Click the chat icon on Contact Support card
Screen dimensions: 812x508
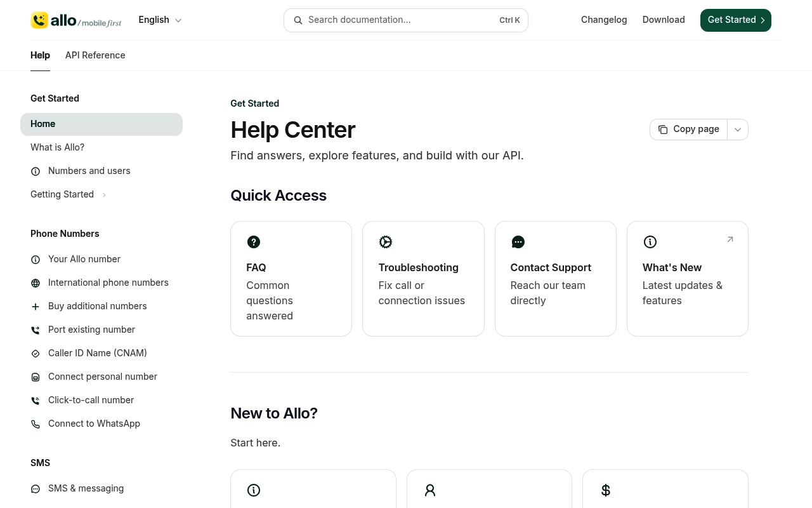coord(518,242)
